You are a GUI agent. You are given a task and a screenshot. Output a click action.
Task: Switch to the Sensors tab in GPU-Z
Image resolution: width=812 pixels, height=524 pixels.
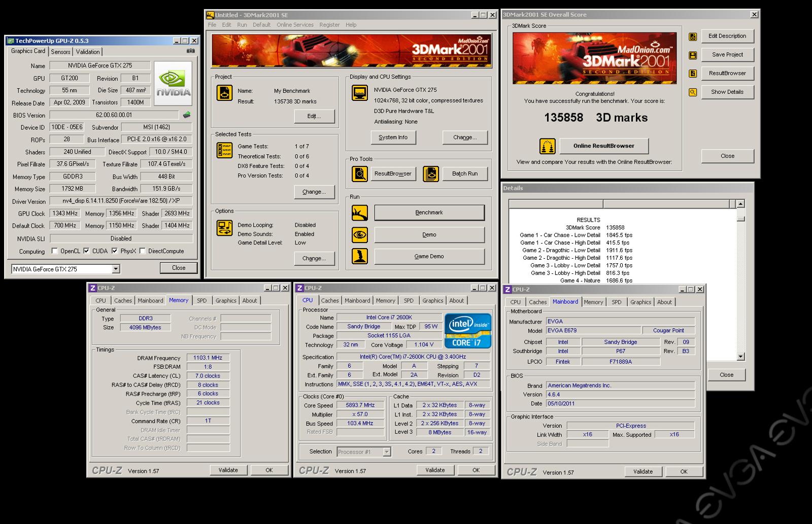61,52
